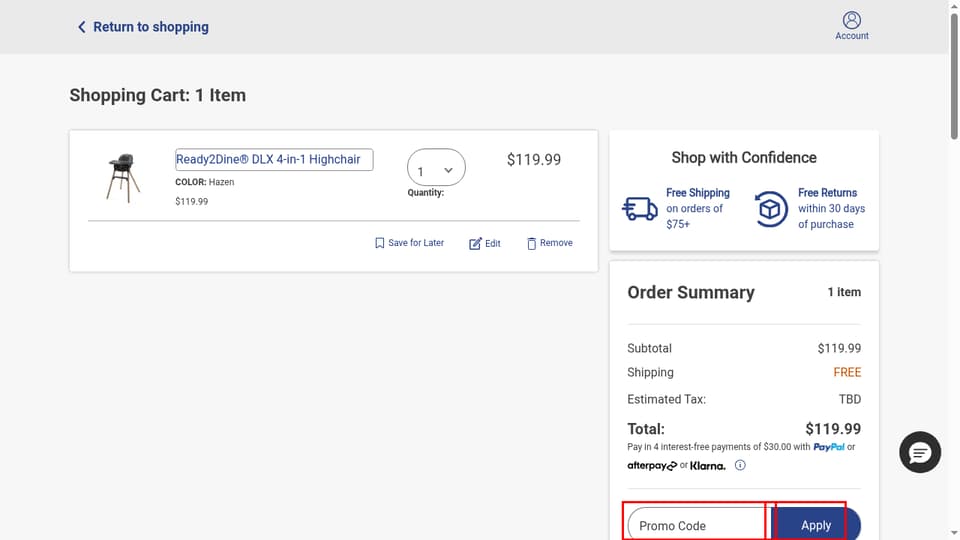Click the Free Returns box icon
This screenshot has height=540, width=960.
point(771,209)
